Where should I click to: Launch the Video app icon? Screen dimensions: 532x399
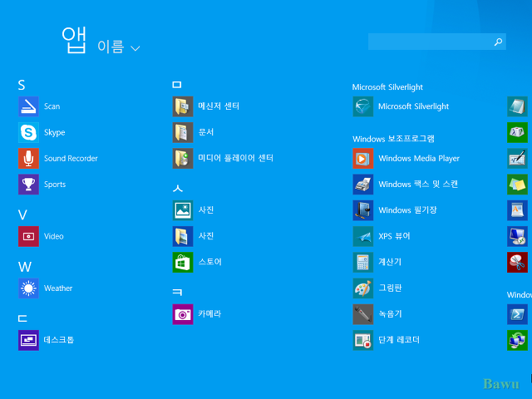[x=28, y=236]
